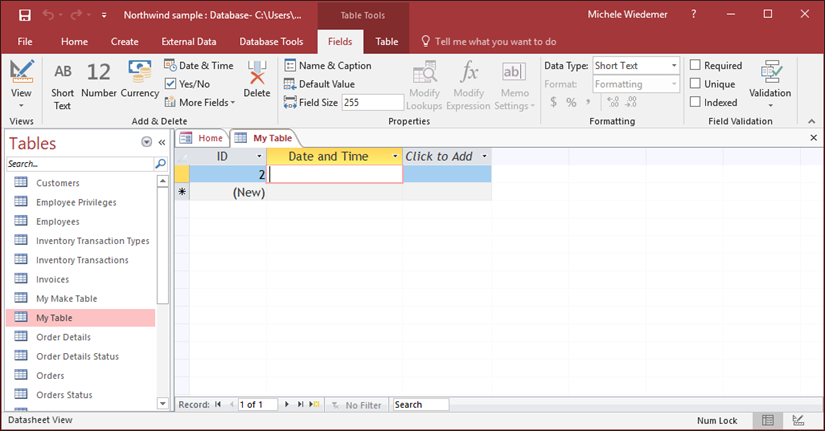Collapse the navigation pane
The image size is (825, 431).
[162, 142]
